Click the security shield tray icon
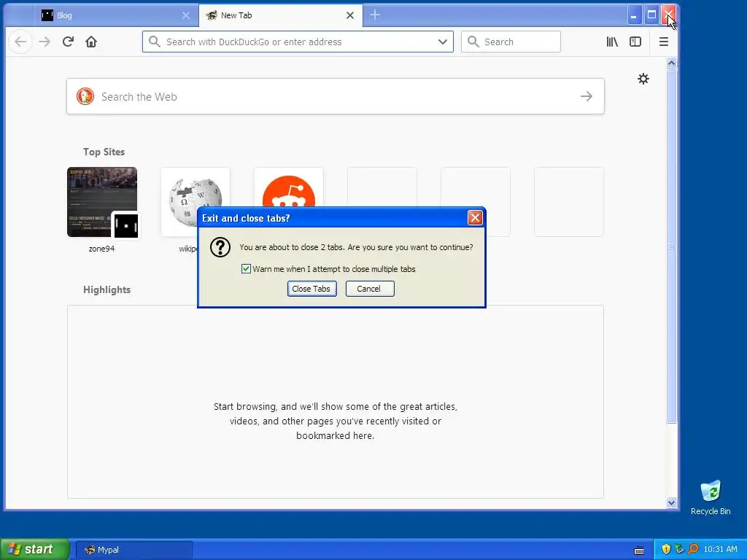Viewport: 747px width, 560px height. [x=666, y=549]
